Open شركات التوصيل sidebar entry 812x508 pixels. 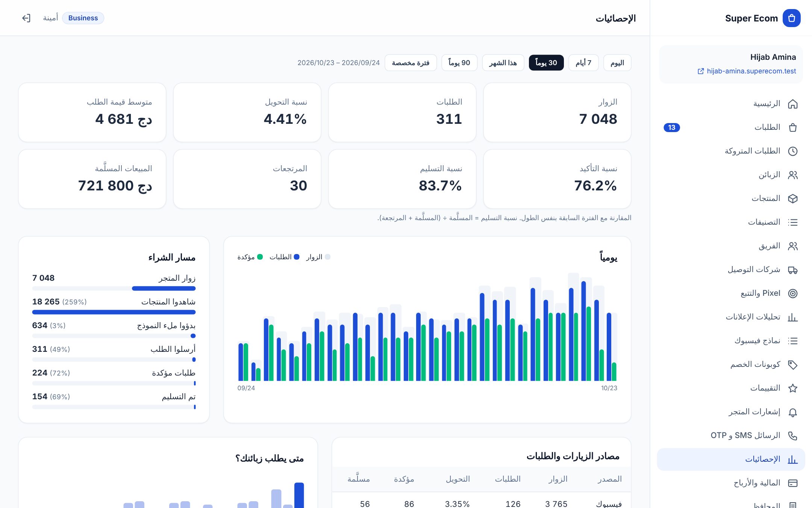point(731,270)
